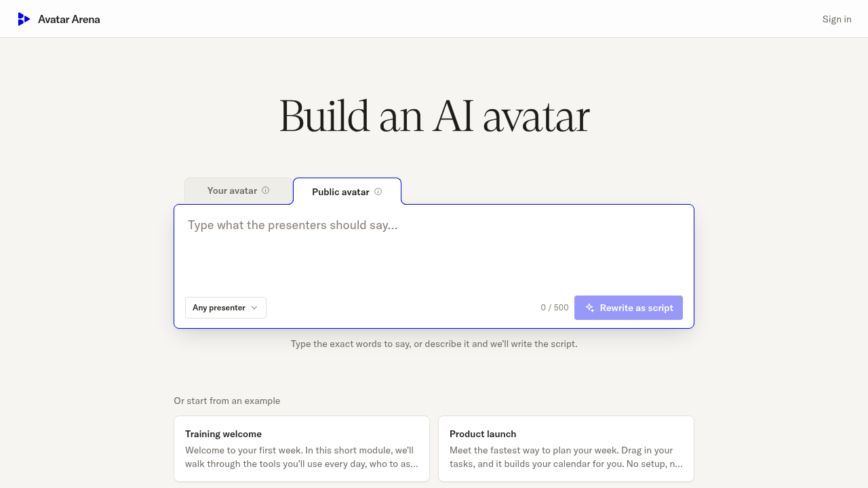
Task: Select the Public avatar tab
Action: pyautogui.click(x=347, y=191)
